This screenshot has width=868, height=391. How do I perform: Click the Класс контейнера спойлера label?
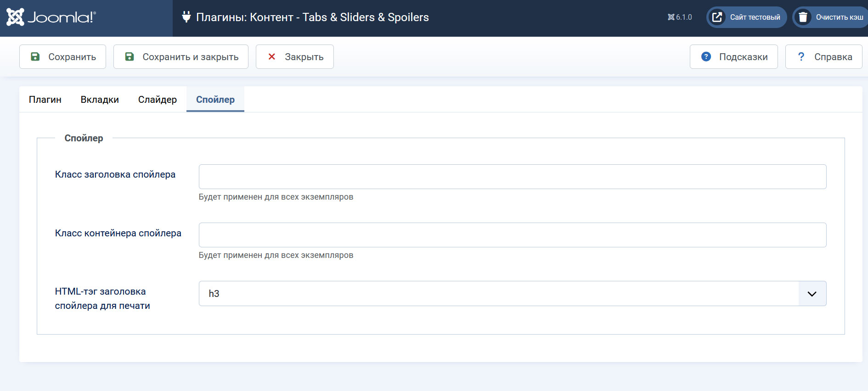(118, 233)
